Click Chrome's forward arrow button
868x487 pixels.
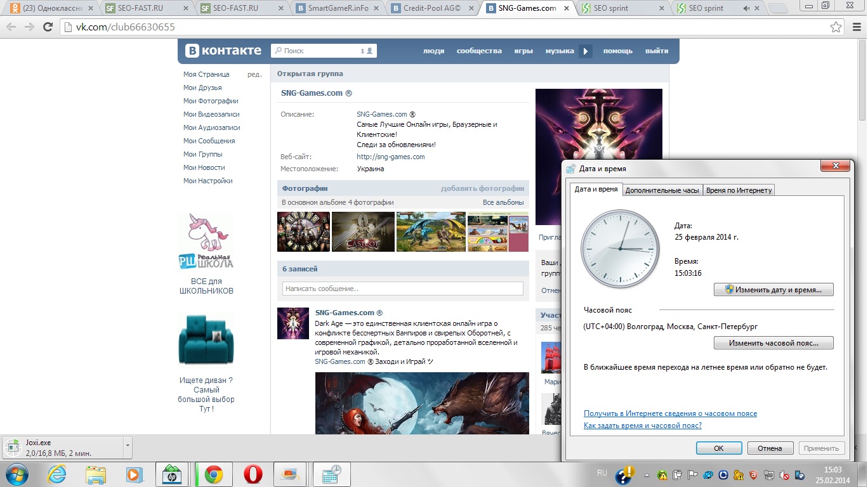coord(29,27)
